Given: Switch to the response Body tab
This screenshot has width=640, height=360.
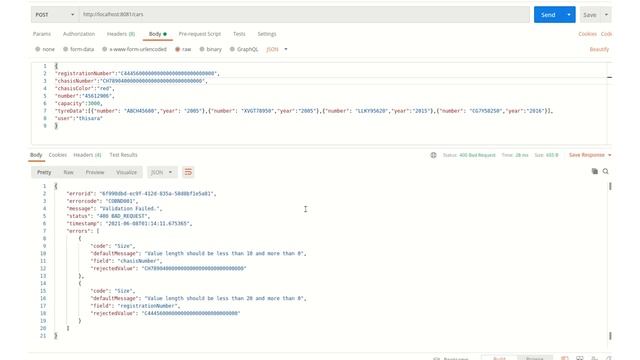Looking at the screenshot, I should pyautogui.click(x=36, y=155).
